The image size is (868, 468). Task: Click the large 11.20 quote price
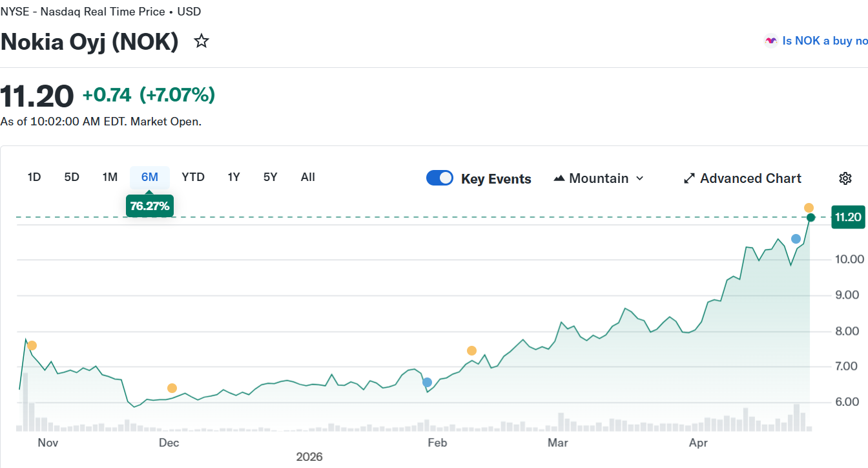[x=37, y=96]
